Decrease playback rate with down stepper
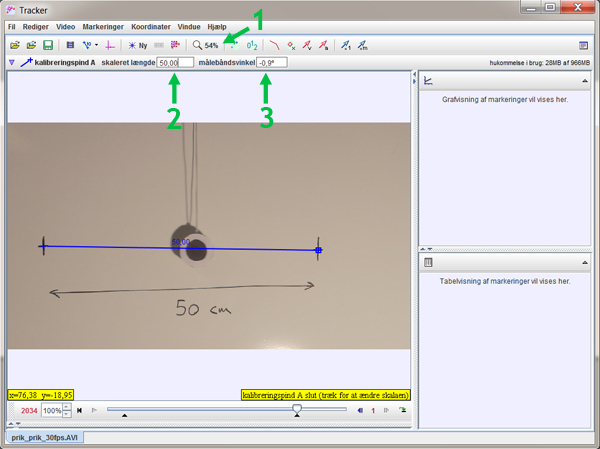This screenshot has width=600, height=449. click(67, 414)
